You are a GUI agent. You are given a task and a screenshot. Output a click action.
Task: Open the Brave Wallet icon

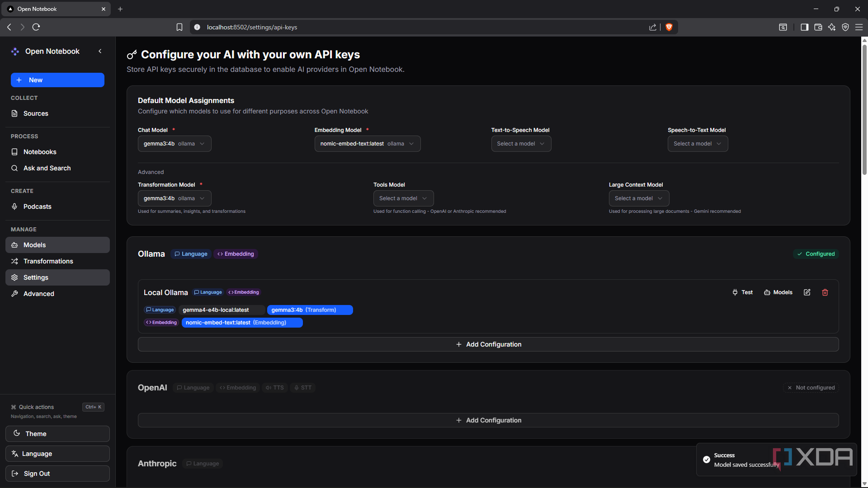pyautogui.click(x=818, y=27)
